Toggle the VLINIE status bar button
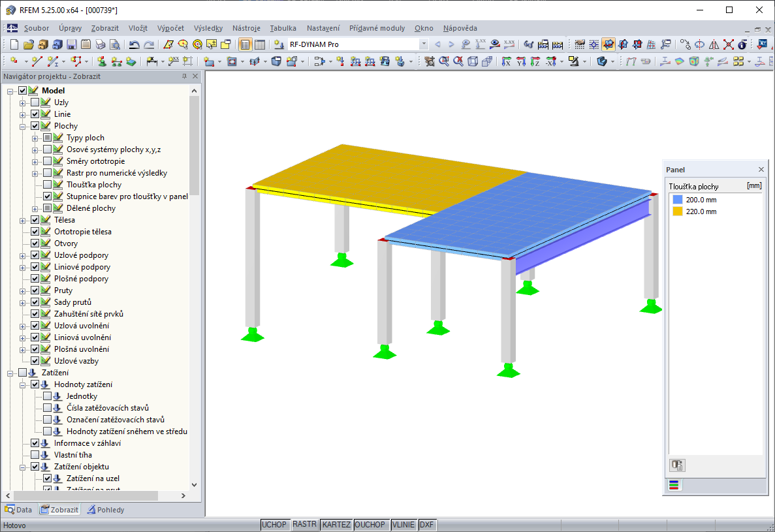This screenshot has height=532, width=775. click(403, 525)
